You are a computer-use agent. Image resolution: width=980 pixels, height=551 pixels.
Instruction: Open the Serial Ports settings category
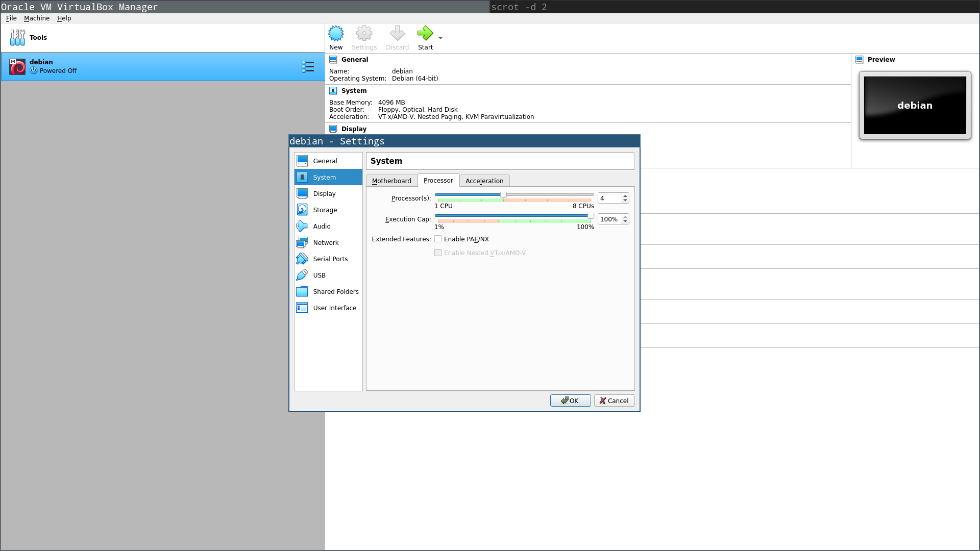328,259
